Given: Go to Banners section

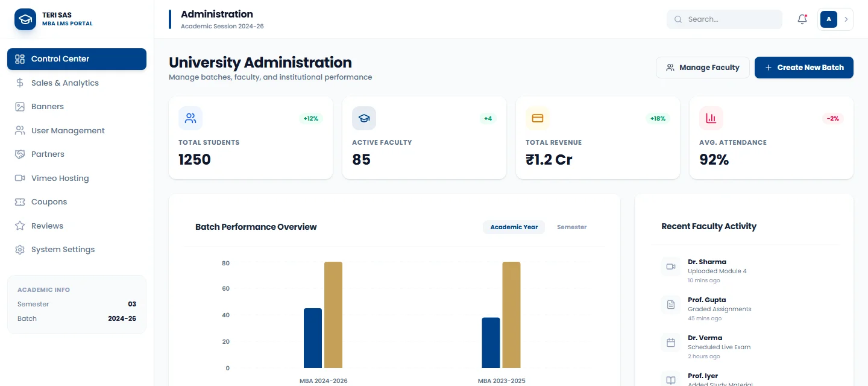Looking at the screenshot, I should tap(77, 107).
